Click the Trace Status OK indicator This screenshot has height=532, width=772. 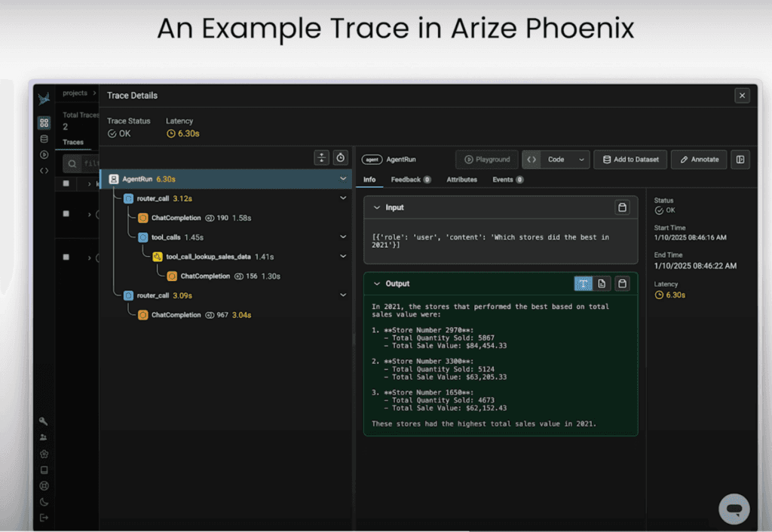[119, 133]
